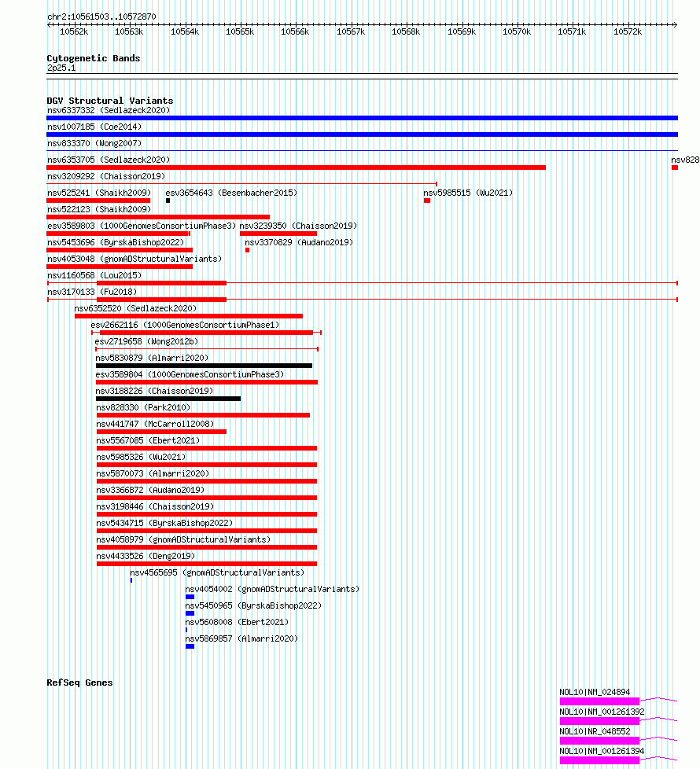The height and width of the screenshot is (769, 700).
Task: Click nsv1160568 (Lou2015) label
Action: click(x=94, y=276)
